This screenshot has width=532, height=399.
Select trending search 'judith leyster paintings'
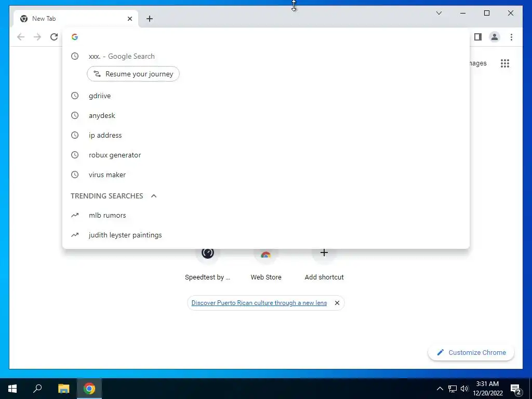(266, 235)
